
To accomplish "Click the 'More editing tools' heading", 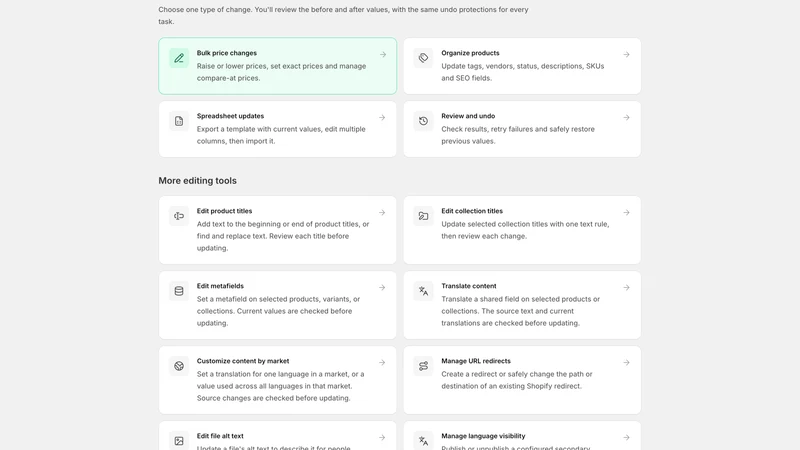I will coord(197,181).
